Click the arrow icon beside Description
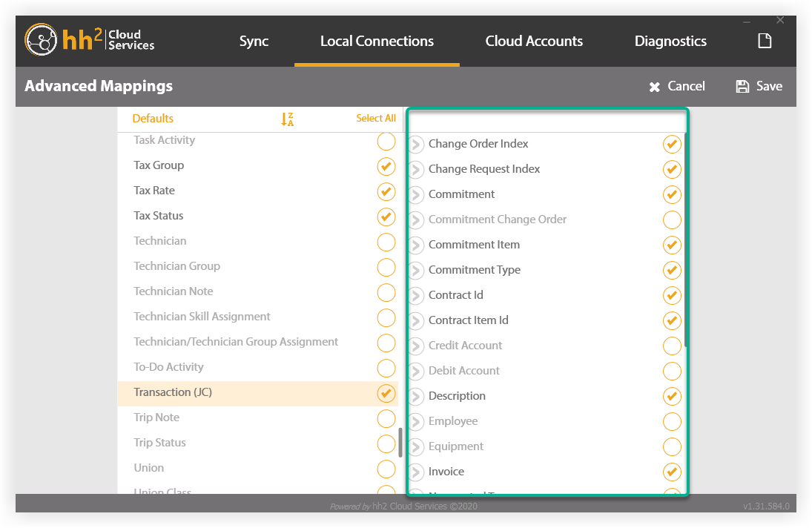812x528 pixels. (x=416, y=397)
